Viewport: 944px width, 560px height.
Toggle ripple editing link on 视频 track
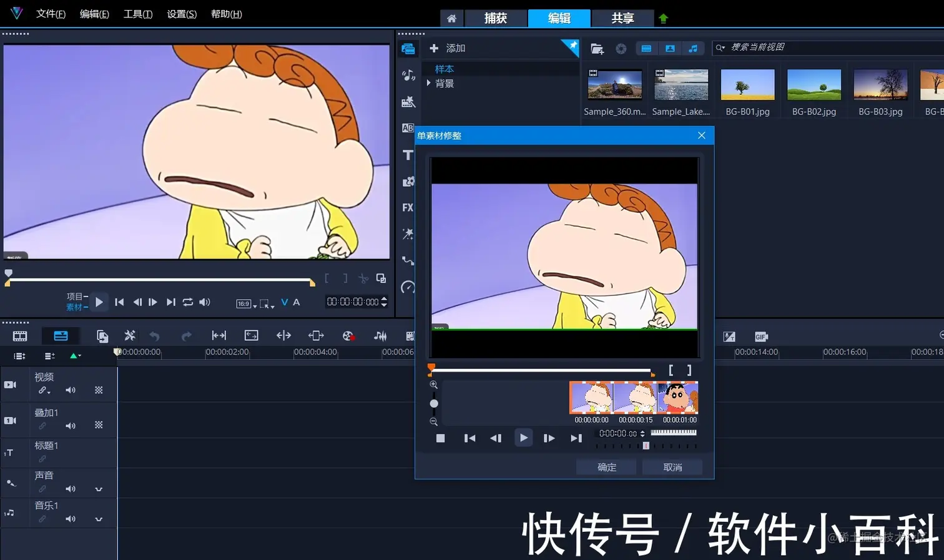tap(43, 391)
